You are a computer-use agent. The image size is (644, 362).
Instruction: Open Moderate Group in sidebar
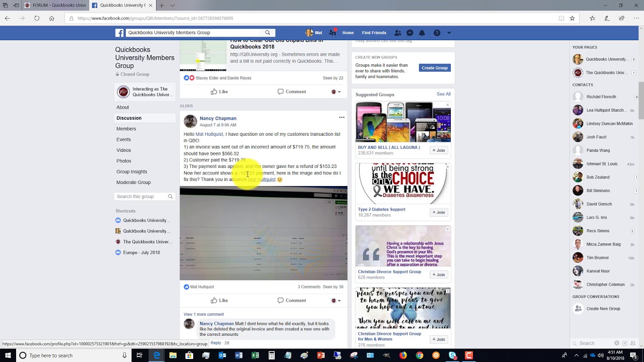click(x=133, y=183)
